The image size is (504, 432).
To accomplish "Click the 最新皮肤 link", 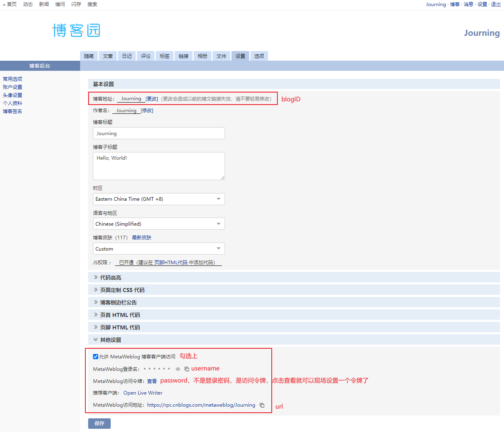I will (x=142, y=238).
